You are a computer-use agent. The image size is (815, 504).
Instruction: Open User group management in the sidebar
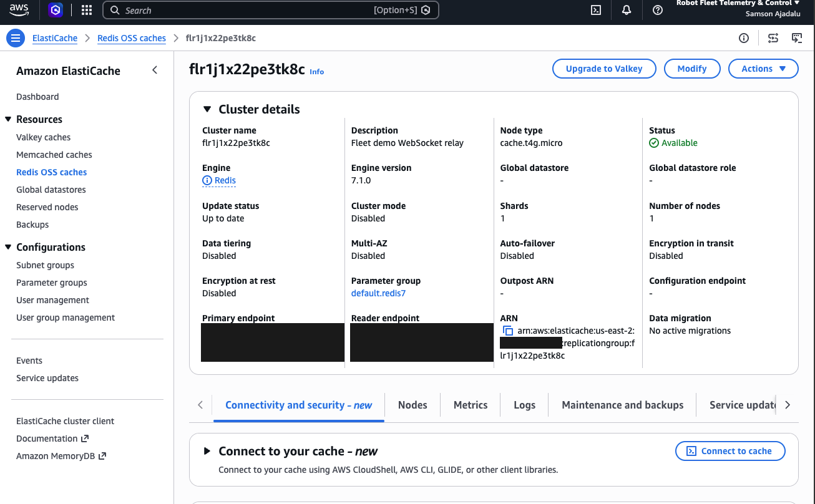[66, 317]
